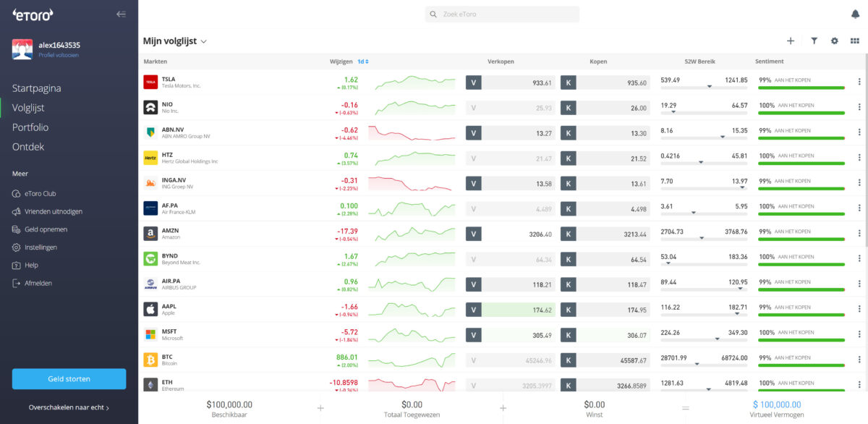Open the ABN.NV row three-dot menu
This screenshot has width=868, height=424.
(859, 133)
